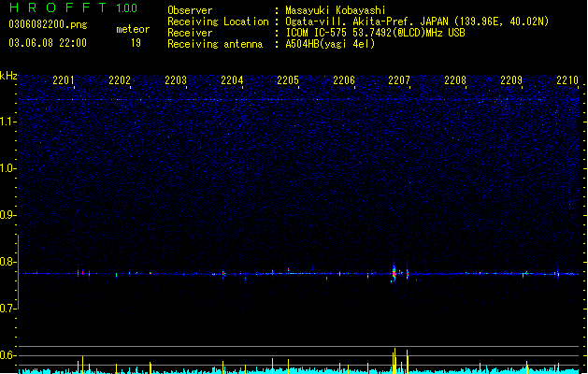Select antenna text A504HB(yagi 4el)
The width and height of the screenshot is (588, 374).
[x=330, y=44]
